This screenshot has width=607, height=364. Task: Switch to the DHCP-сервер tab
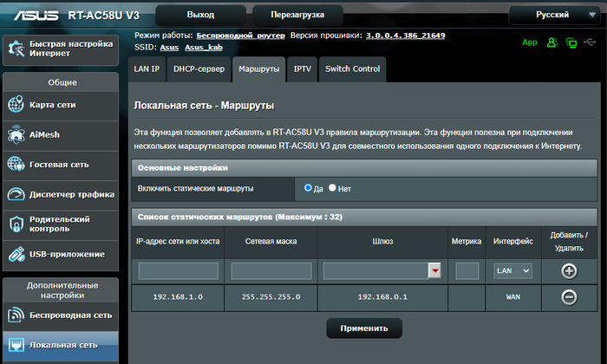click(199, 69)
